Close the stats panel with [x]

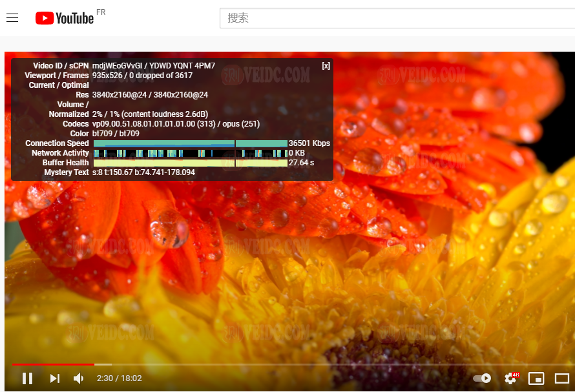click(326, 66)
